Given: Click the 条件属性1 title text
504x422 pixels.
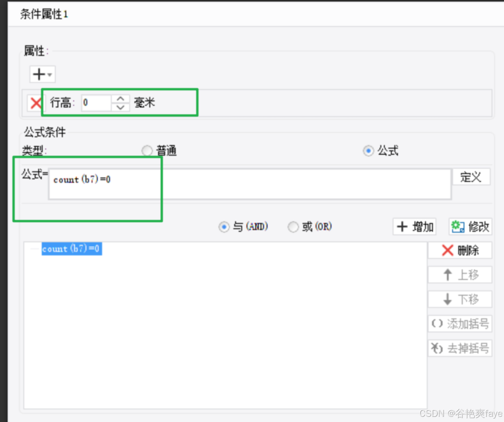Looking at the screenshot, I should point(44,14).
